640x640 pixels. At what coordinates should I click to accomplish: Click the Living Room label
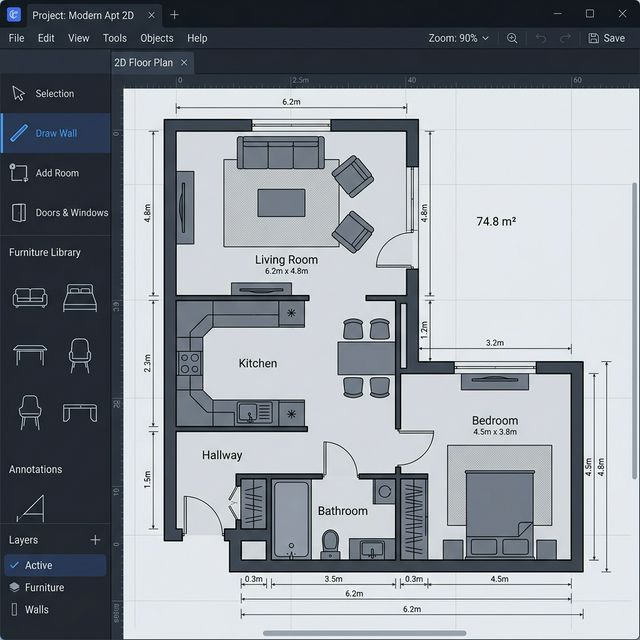click(x=286, y=260)
